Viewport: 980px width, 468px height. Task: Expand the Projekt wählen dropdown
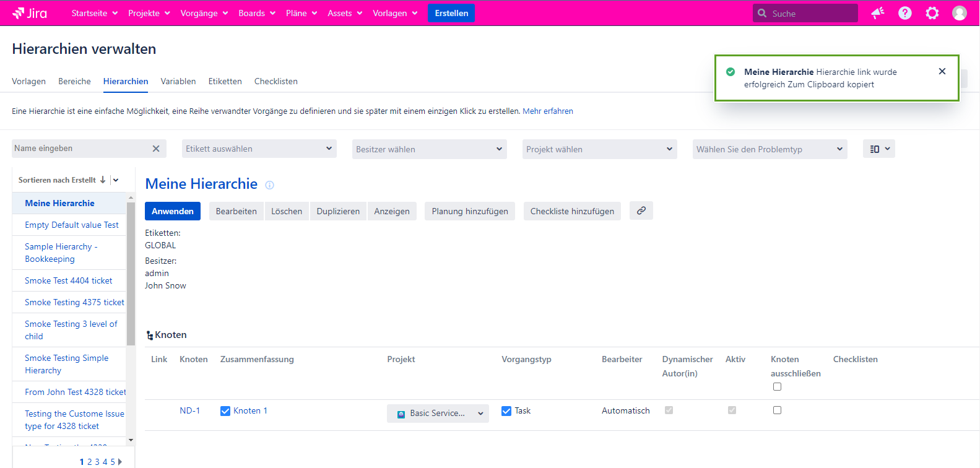point(599,149)
